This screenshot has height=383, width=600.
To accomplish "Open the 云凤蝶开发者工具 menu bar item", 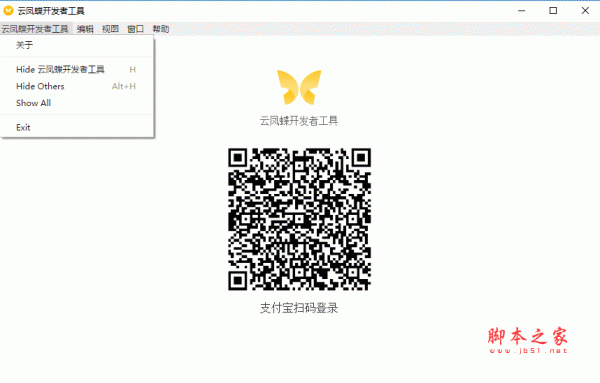I will coord(35,29).
